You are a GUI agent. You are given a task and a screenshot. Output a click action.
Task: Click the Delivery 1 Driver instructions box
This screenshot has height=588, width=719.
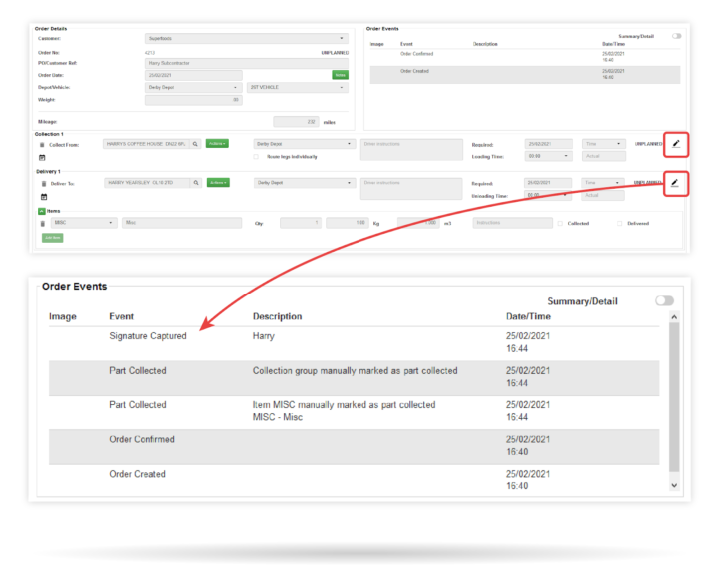411,189
